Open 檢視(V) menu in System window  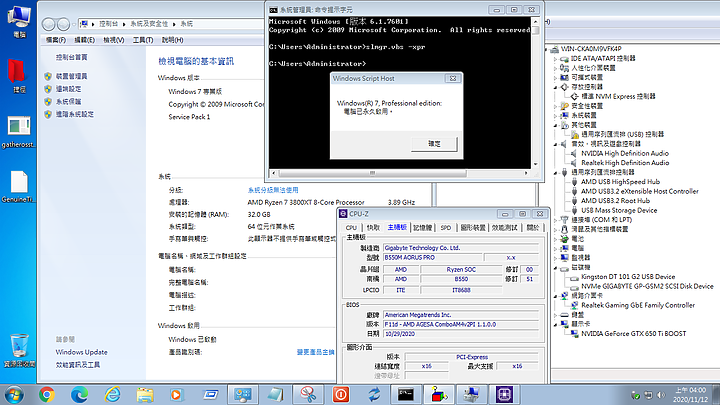[114, 40]
